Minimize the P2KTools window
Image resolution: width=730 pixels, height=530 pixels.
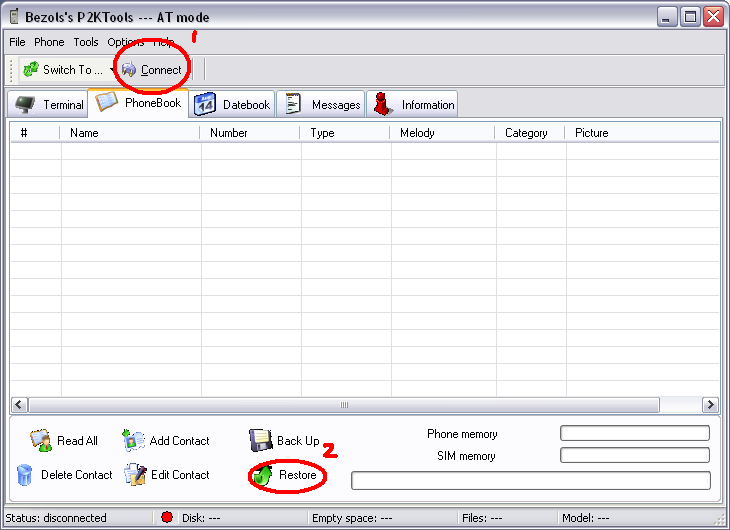tap(667, 17)
